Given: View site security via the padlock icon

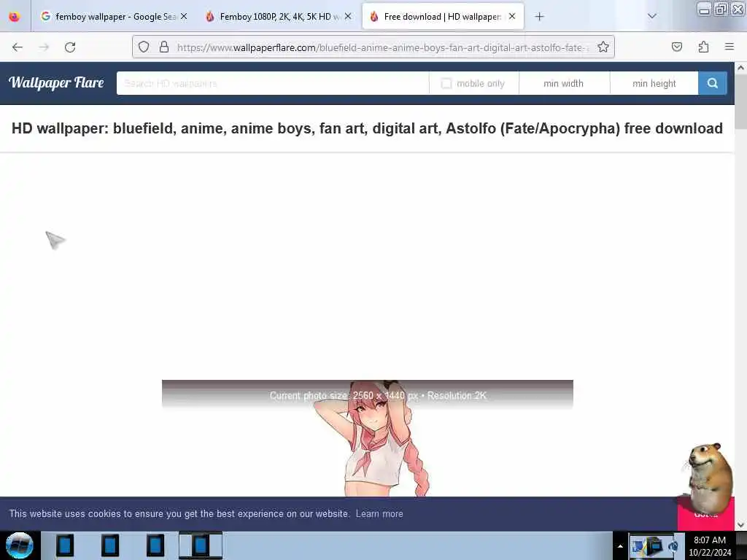Looking at the screenshot, I should coord(164,47).
